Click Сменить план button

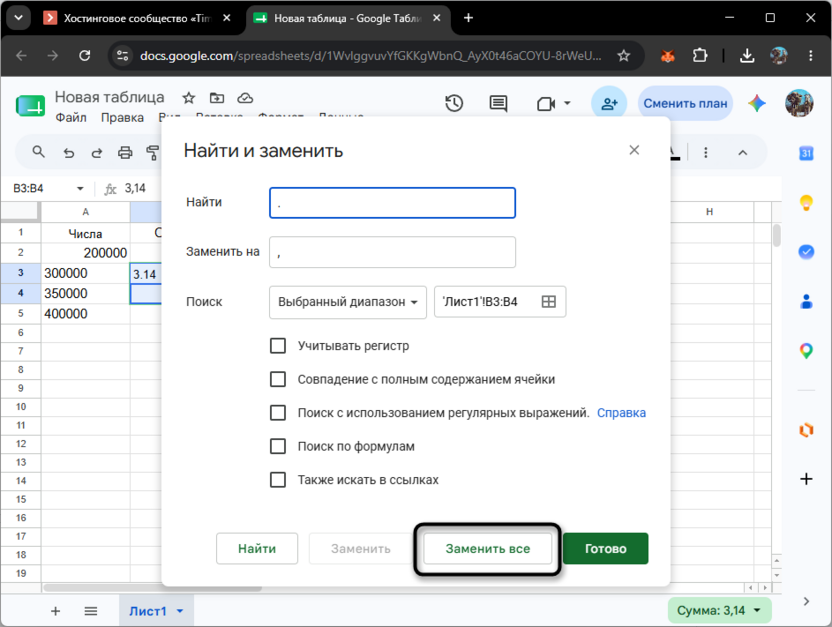pos(685,103)
